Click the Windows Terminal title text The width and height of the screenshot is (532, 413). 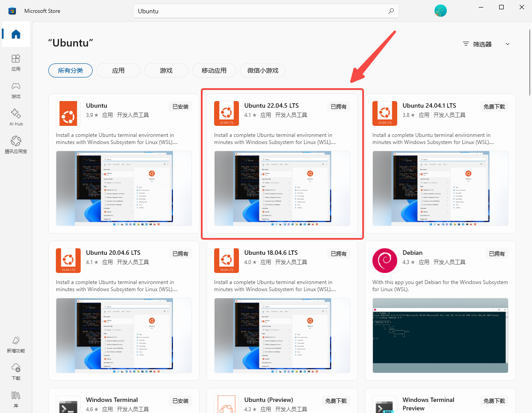tap(112, 400)
